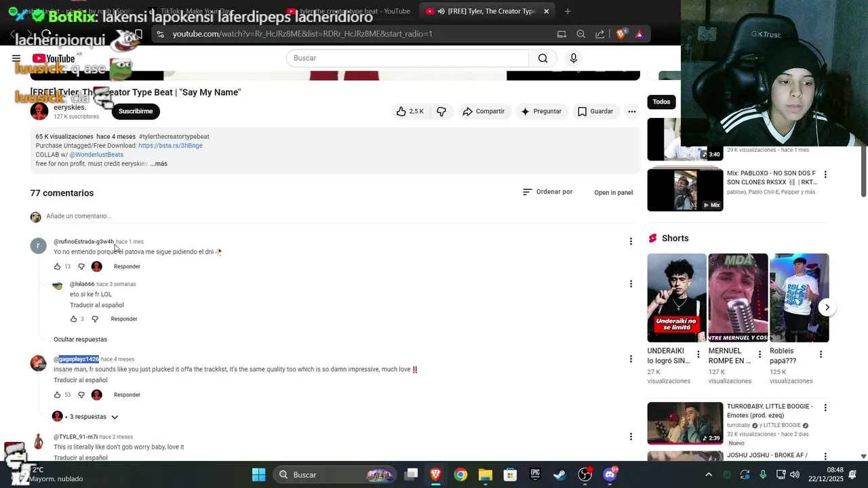
Task: Click the zoom magnifier in address bar
Action: pos(581,34)
